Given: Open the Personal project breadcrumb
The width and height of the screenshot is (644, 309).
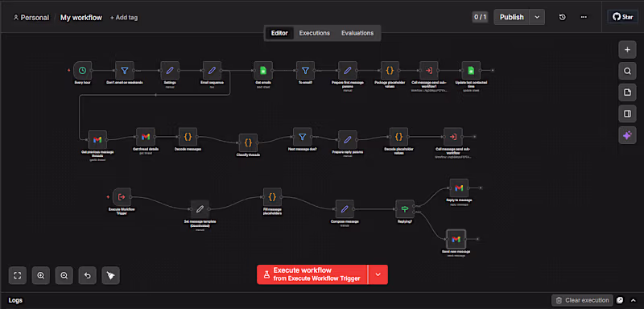Looking at the screenshot, I should point(31,18).
